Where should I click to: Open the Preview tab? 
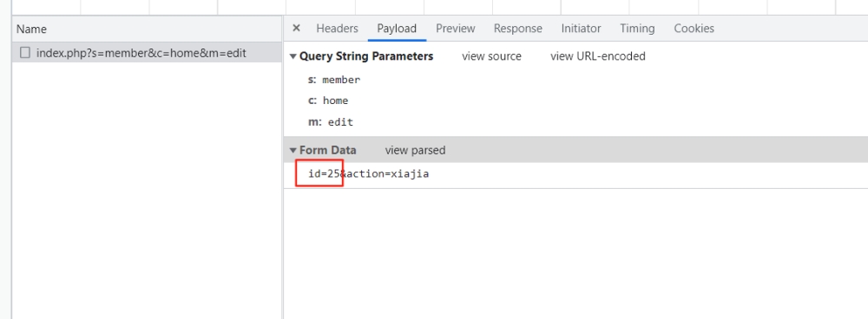point(456,29)
